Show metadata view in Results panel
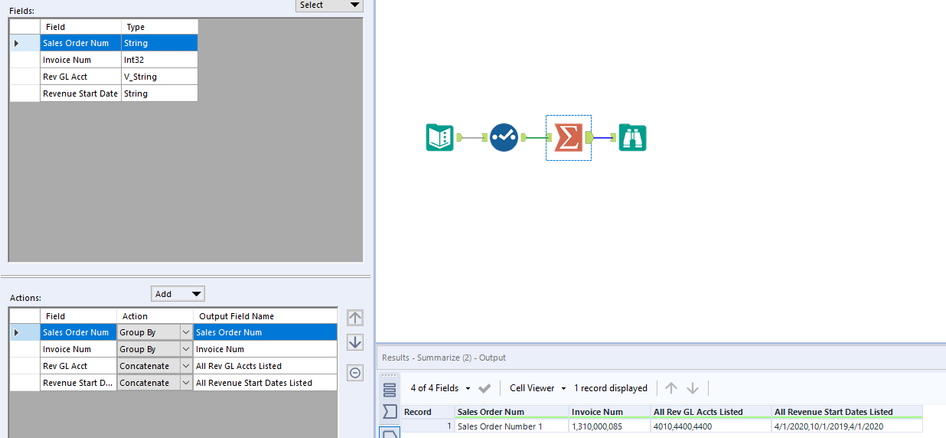The image size is (946, 438). [390, 389]
